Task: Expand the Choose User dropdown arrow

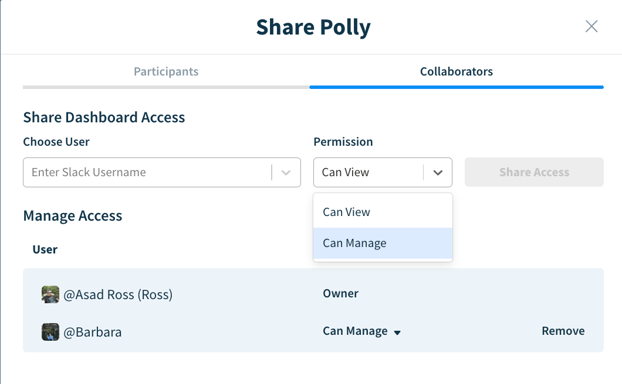Action: tap(286, 173)
